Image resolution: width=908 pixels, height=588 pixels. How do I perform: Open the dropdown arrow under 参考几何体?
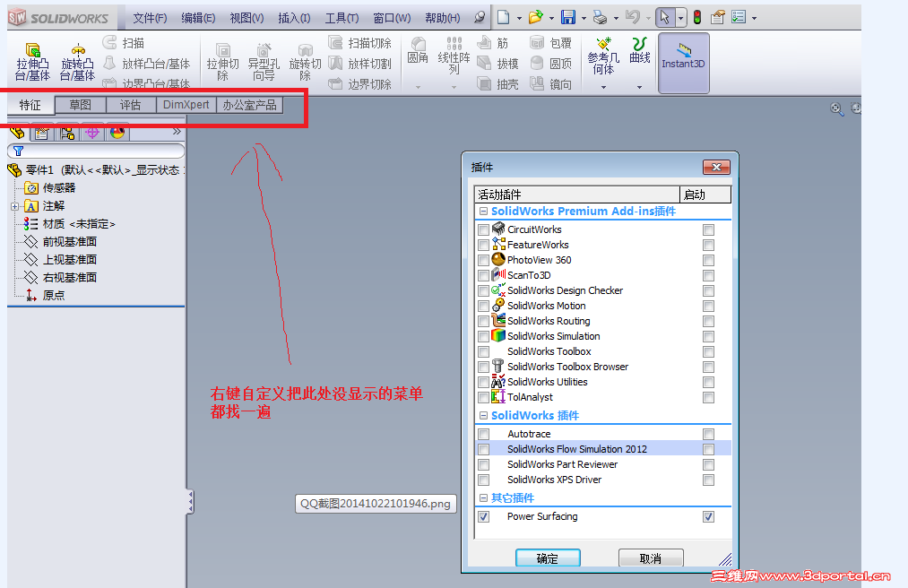pos(603,87)
